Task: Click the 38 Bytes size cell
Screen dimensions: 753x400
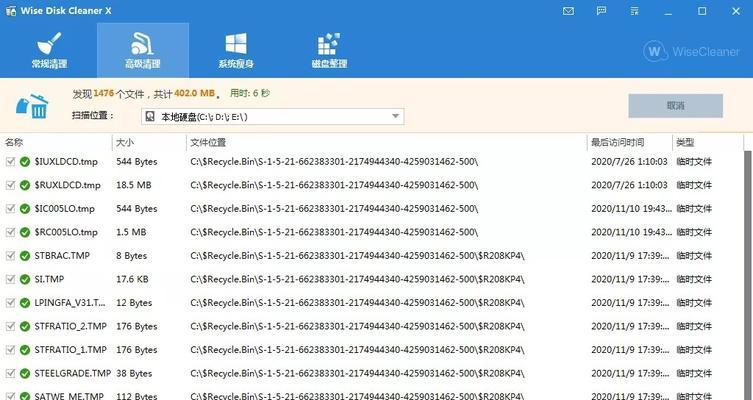Action: pos(134,373)
